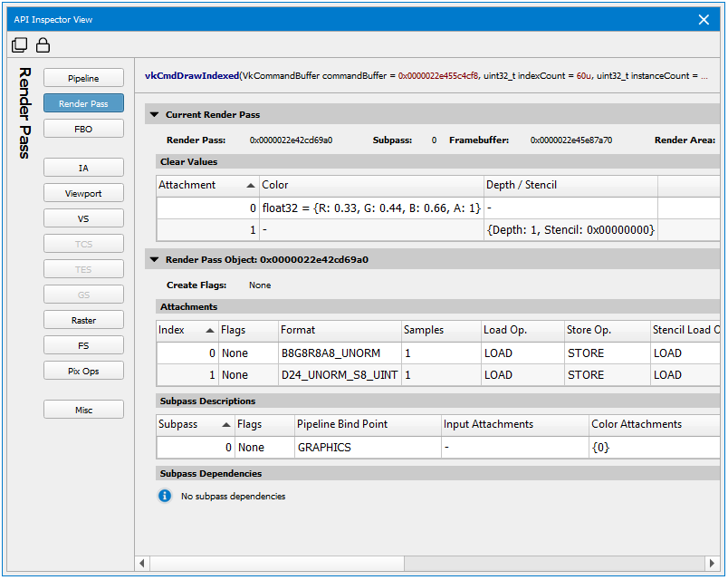This screenshot has width=728, height=580.
Task: Open the Misc section
Action: point(83,411)
